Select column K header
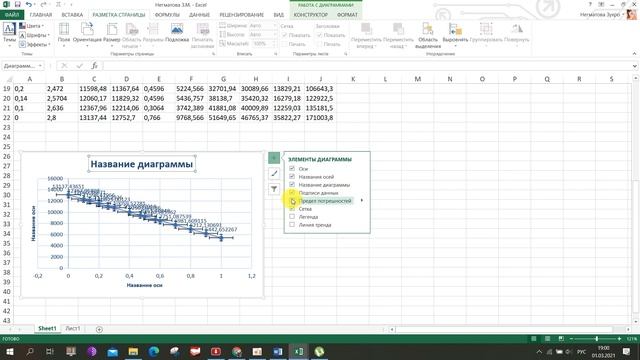 (353, 79)
